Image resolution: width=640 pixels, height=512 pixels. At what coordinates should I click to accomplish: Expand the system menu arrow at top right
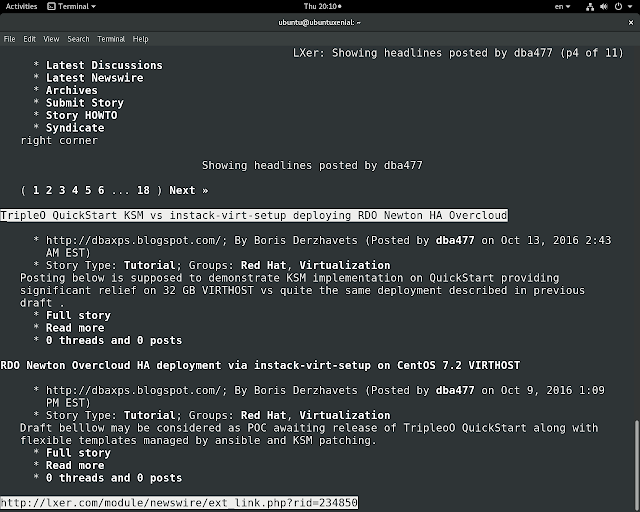click(630, 7)
